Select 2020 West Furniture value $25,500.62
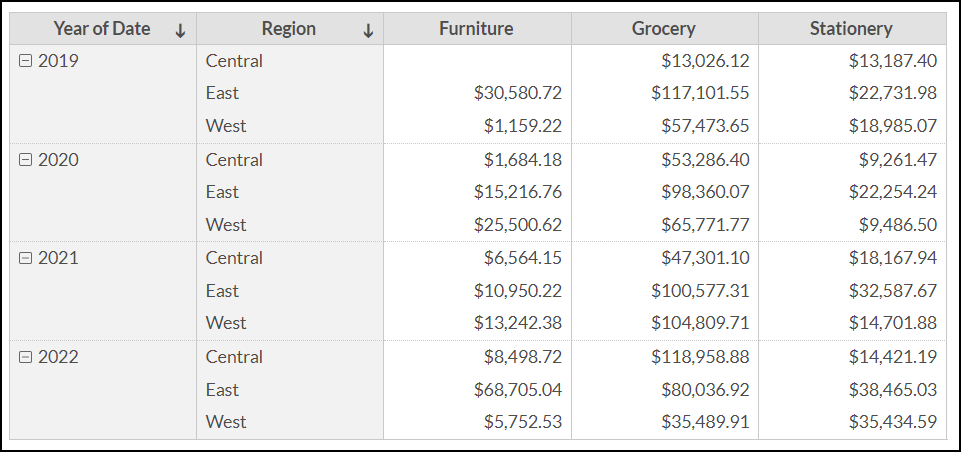 pyautogui.click(x=518, y=225)
